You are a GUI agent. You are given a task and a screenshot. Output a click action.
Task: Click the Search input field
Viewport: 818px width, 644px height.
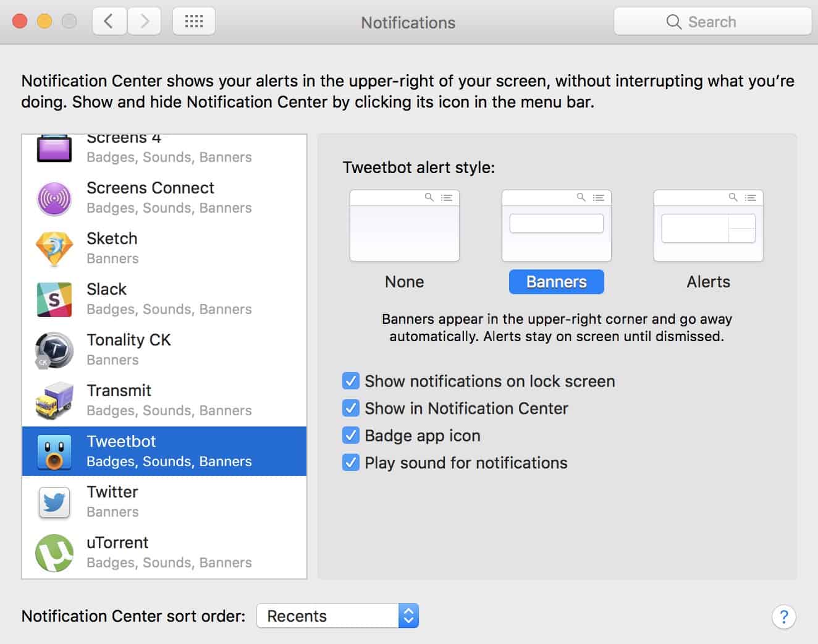713,22
